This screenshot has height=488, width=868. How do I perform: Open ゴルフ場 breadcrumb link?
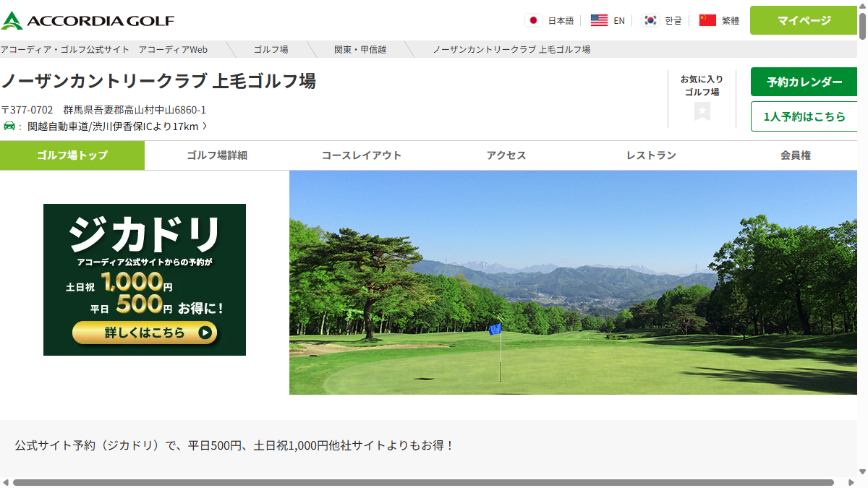point(271,49)
